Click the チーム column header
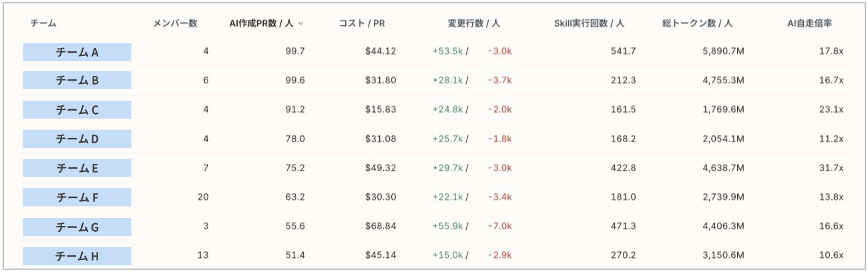 click(43, 23)
